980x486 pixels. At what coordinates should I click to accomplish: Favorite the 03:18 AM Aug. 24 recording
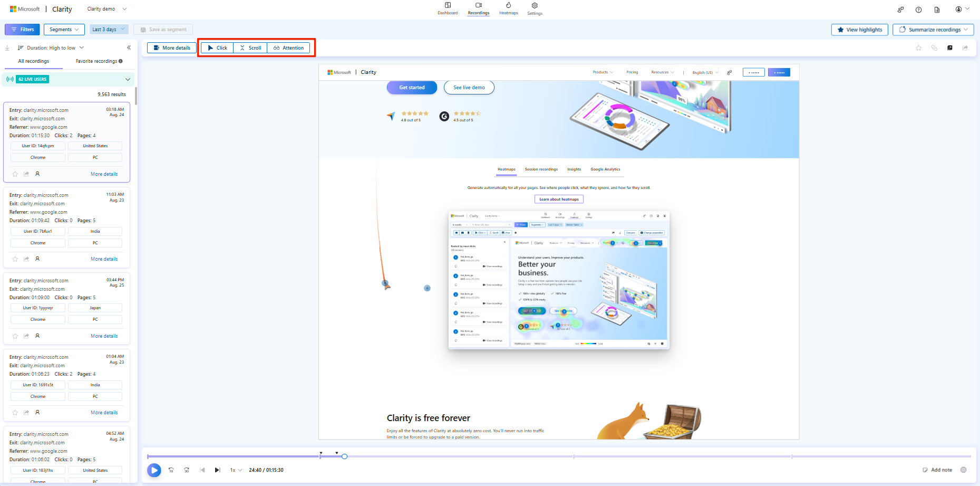pyautogui.click(x=15, y=174)
